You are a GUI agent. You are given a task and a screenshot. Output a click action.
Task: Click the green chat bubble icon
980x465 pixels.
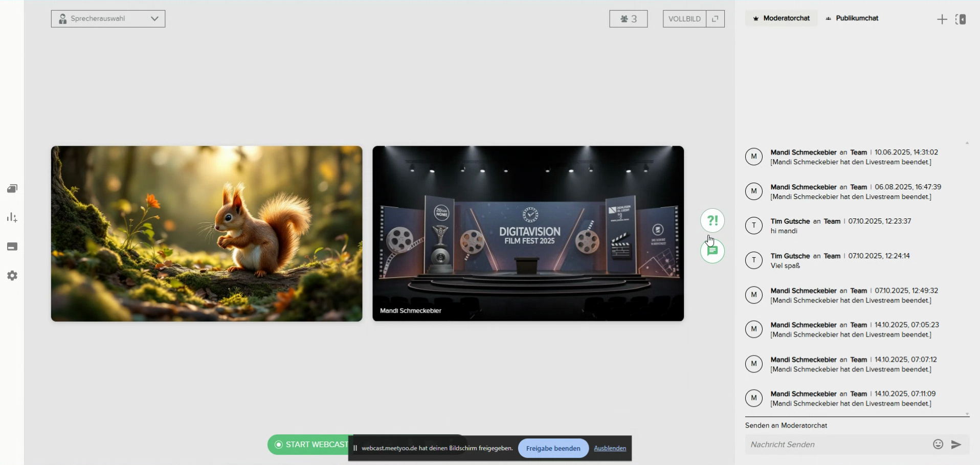pos(712,252)
